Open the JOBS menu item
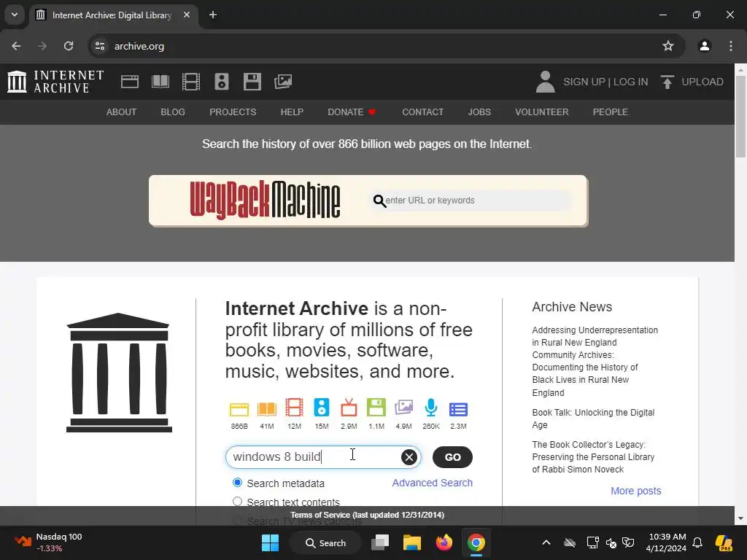 click(x=479, y=112)
